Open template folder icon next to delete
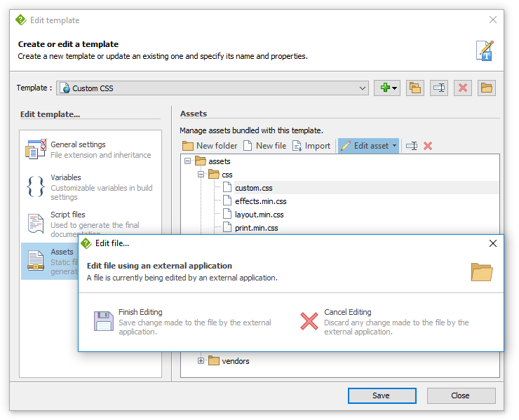This screenshot has width=519, height=420. pyautogui.click(x=487, y=88)
